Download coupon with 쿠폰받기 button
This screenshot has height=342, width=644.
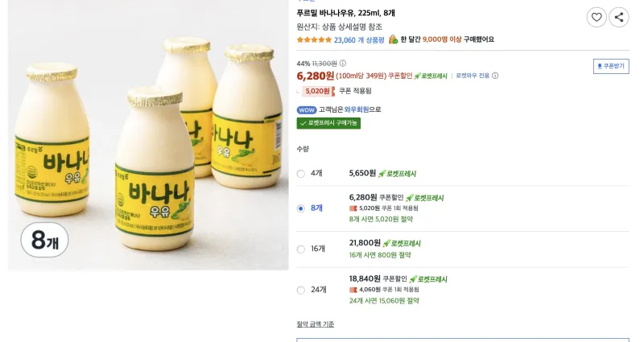(611, 66)
